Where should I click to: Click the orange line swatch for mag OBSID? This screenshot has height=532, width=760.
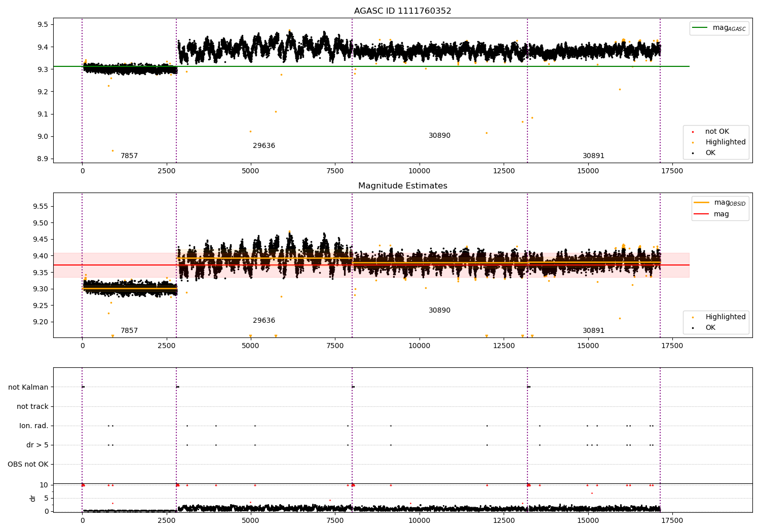coord(701,203)
